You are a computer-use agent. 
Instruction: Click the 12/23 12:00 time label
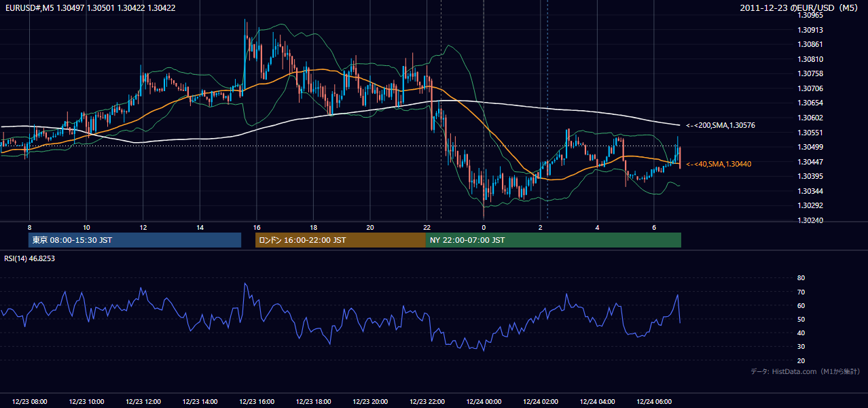click(x=143, y=401)
